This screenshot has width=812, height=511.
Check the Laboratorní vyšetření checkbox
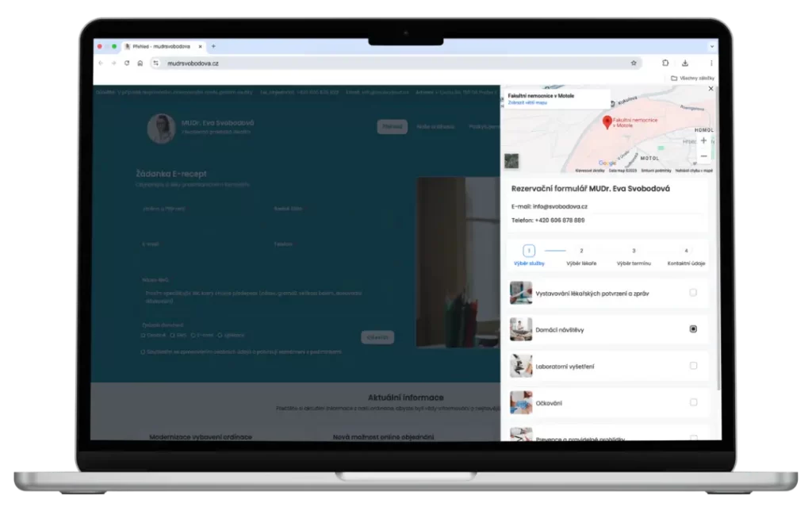[x=693, y=366]
